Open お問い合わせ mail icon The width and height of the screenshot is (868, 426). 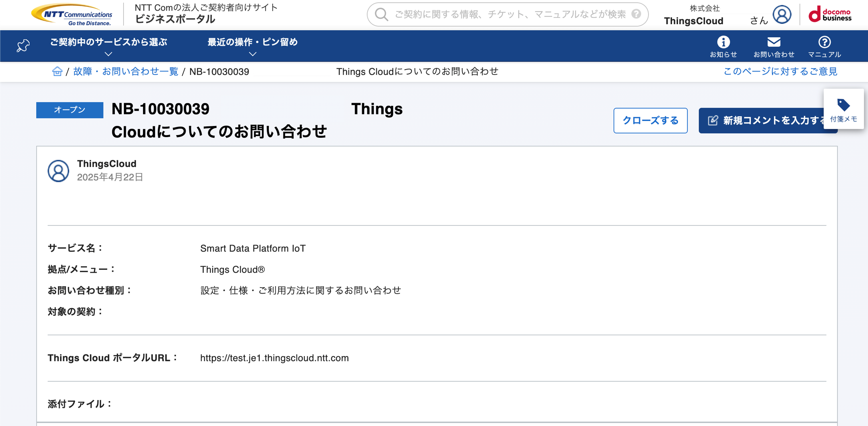[x=774, y=46]
